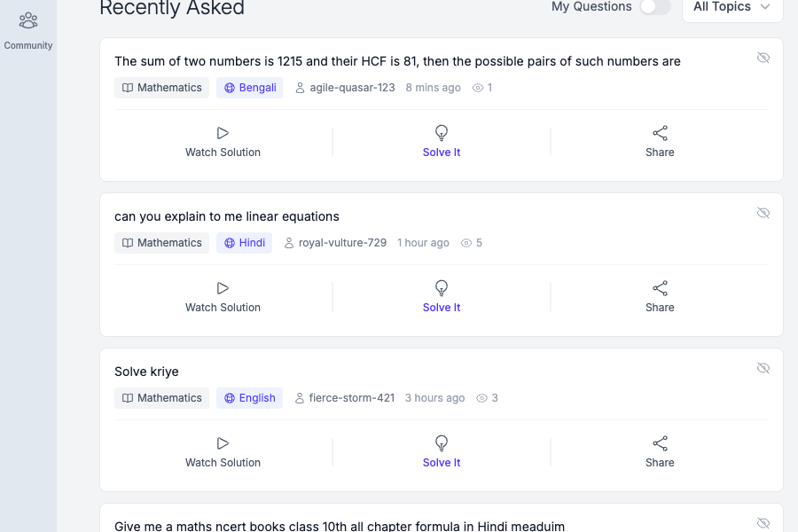The image size is (798, 532).
Task: Select Mathematics tag on Solve kriye question
Action: pos(161,398)
